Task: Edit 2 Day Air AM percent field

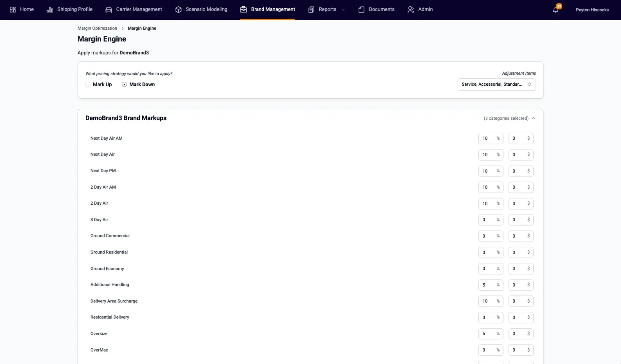Action: point(491,187)
